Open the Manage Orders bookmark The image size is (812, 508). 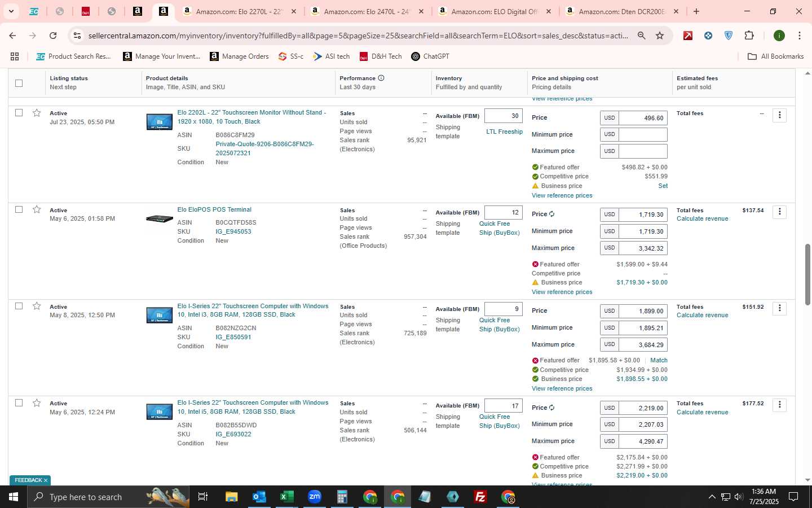(x=239, y=56)
